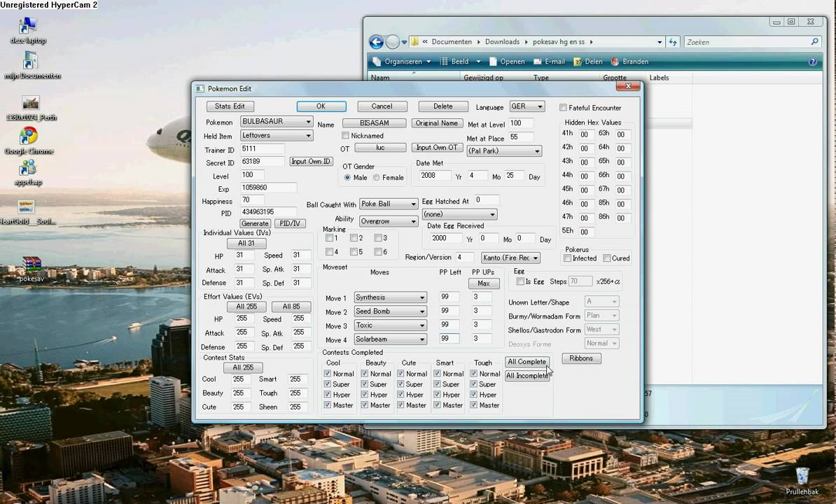Click the Exp value field
836x504 pixels.
pos(267,188)
